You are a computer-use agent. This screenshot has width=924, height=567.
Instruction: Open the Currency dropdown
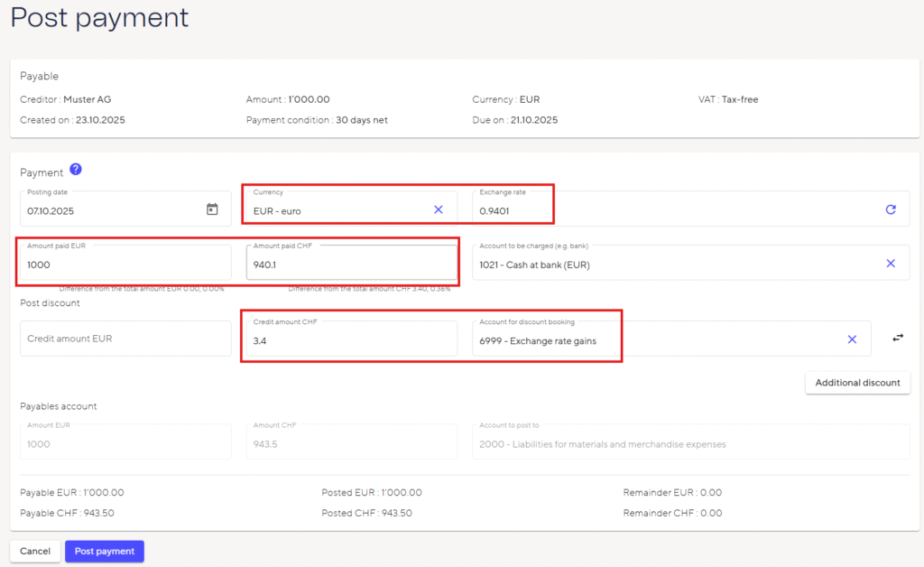338,210
